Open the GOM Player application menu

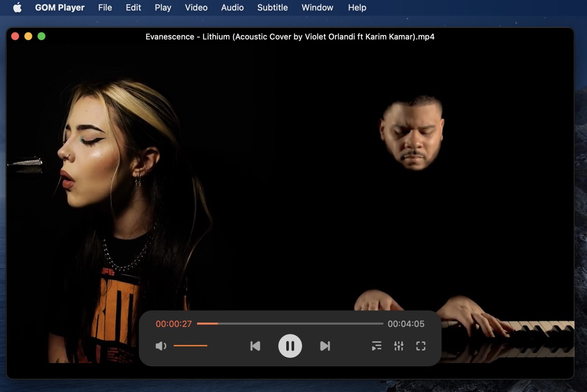(x=60, y=7)
